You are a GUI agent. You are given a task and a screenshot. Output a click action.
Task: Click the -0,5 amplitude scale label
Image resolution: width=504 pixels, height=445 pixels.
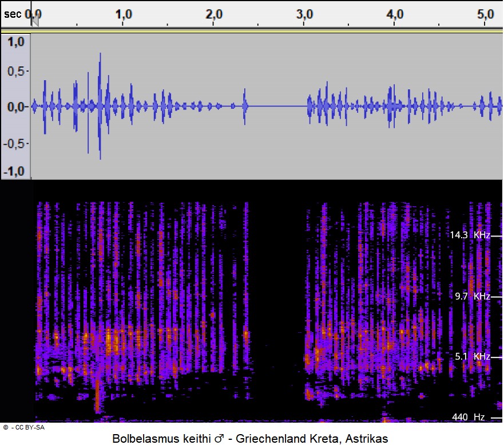tap(14, 144)
